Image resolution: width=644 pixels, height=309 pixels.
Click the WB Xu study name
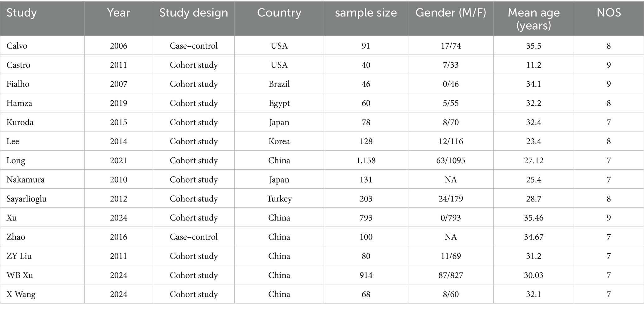(20, 275)
